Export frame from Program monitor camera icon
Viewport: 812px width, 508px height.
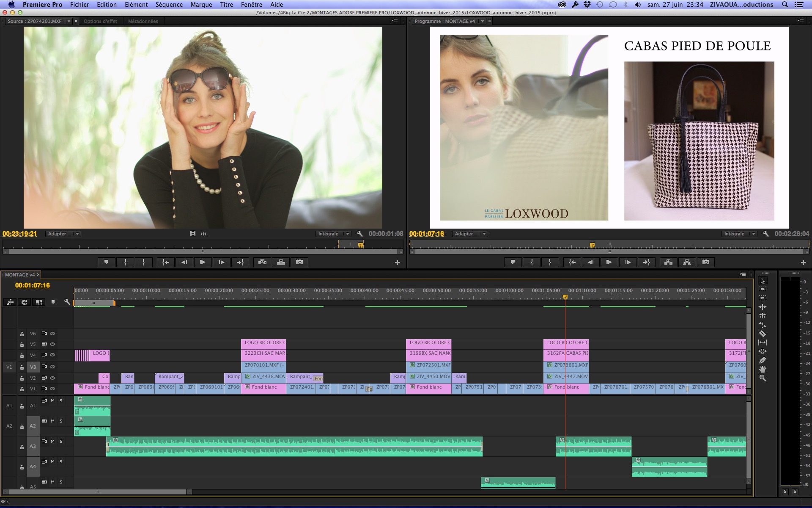coord(706,262)
